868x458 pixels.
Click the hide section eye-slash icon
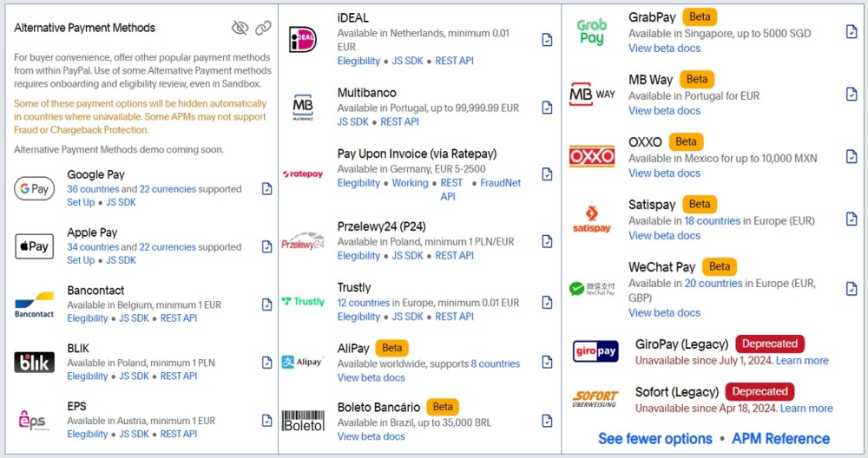click(x=240, y=28)
